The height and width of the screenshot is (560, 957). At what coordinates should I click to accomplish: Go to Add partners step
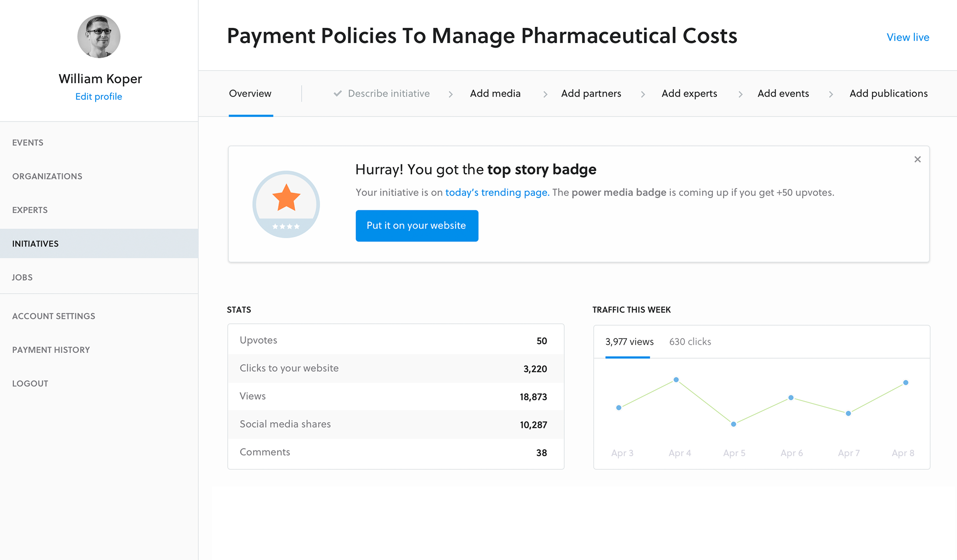pos(591,93)
